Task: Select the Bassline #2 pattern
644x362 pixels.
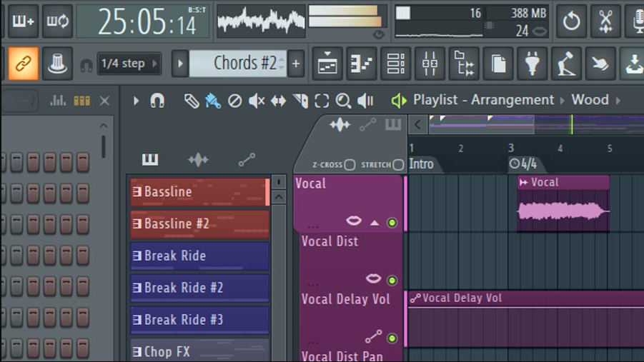Action: (199, 224)
